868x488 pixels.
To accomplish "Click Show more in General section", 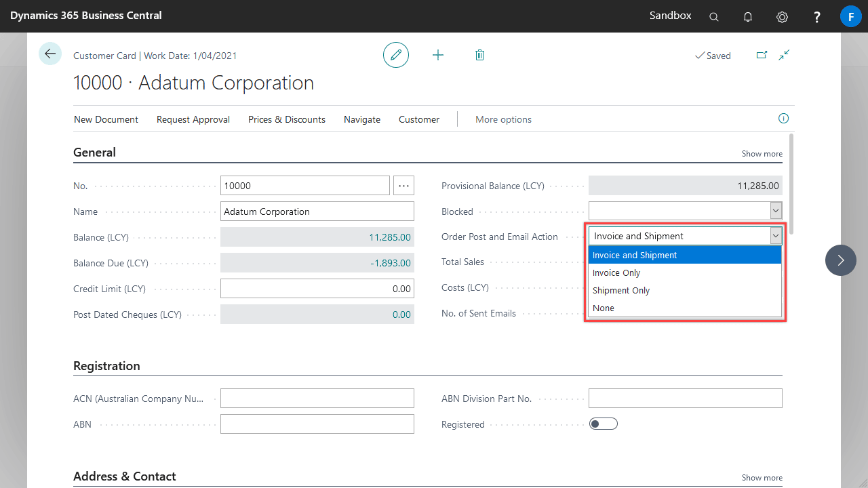I will [x=762, y=154].
